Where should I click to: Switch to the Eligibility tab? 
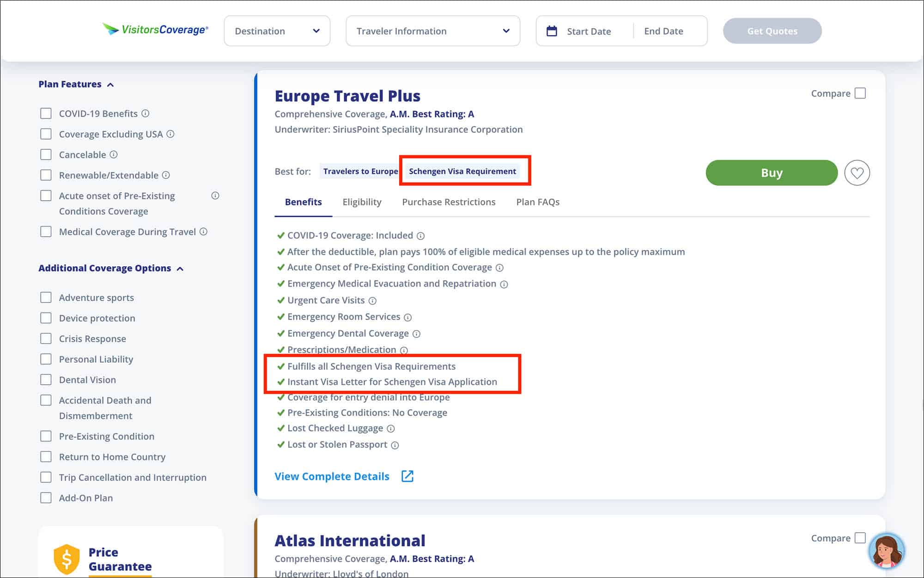[x=362, y=202]
